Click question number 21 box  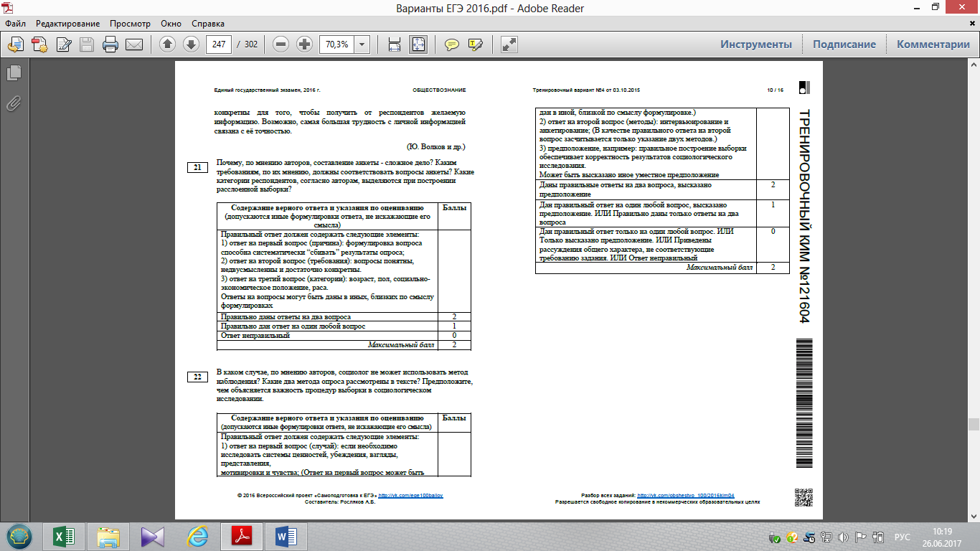click(x=197, y=168)
